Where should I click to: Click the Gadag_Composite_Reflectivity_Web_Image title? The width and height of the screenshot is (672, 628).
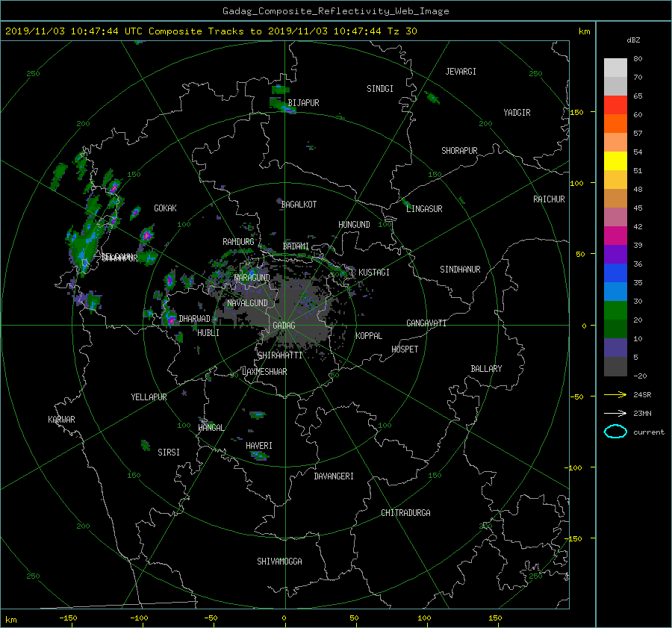click(335, 11)
